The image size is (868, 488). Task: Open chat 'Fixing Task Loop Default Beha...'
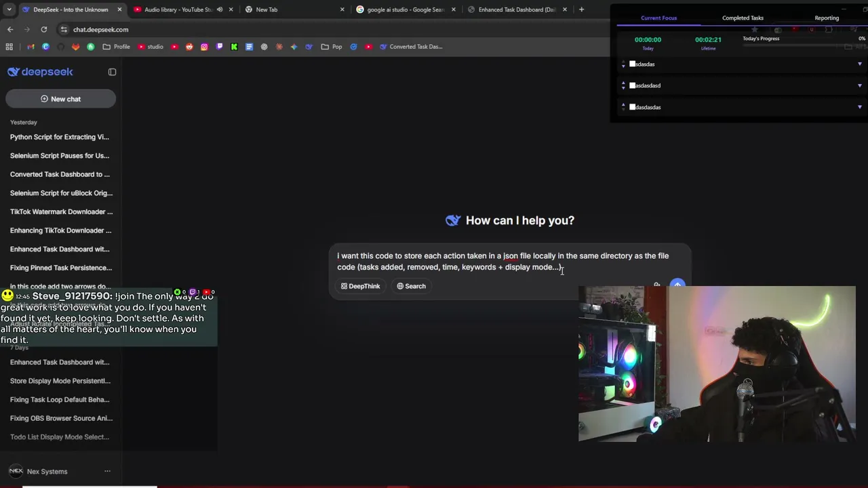(x=60, y=400)
